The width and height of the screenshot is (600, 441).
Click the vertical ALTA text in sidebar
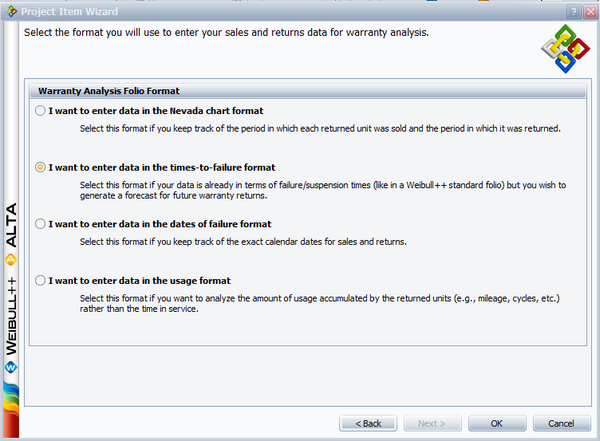(x=11, y=225)
